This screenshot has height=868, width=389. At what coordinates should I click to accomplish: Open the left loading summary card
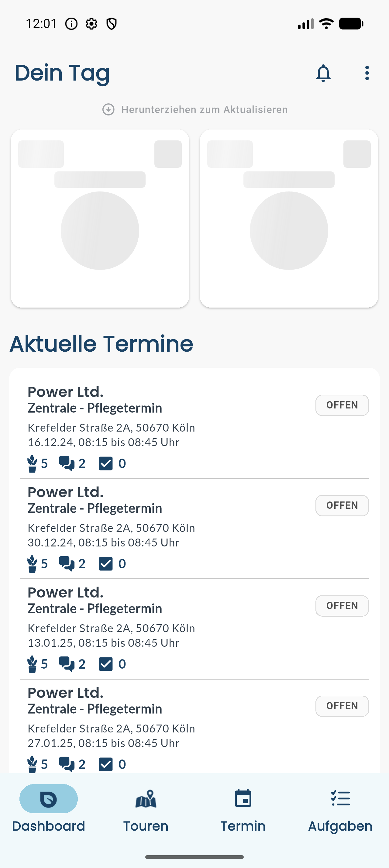pos(100,218)
